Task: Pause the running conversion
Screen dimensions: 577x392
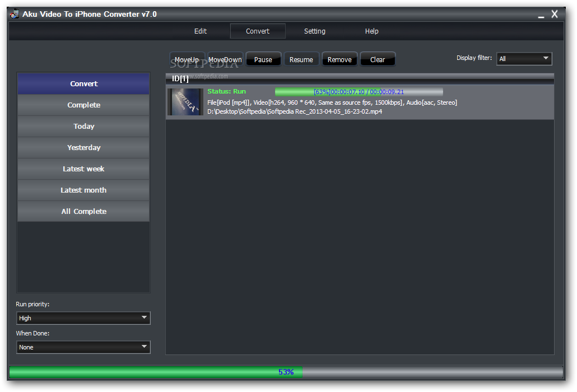Action: coord(263,59)
